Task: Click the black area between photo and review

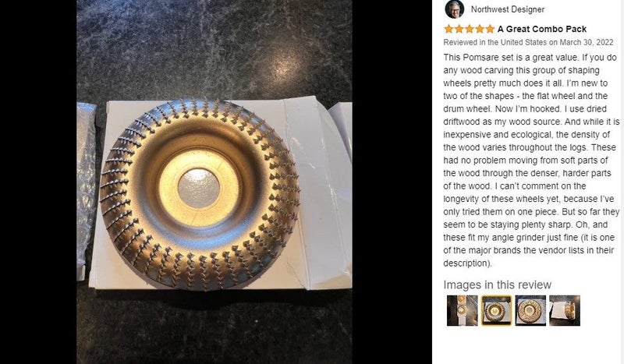Action: (392, 182)
